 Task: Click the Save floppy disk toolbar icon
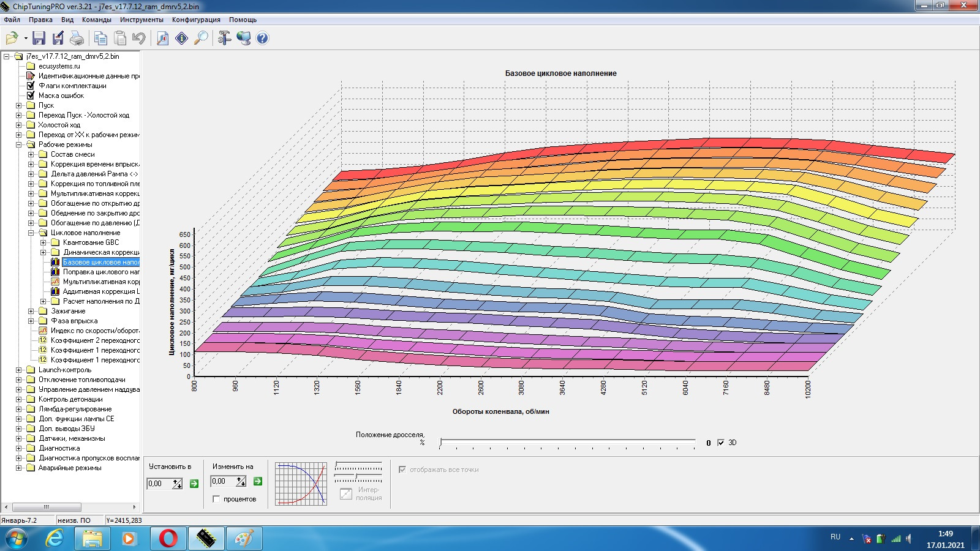click(39, 39)
